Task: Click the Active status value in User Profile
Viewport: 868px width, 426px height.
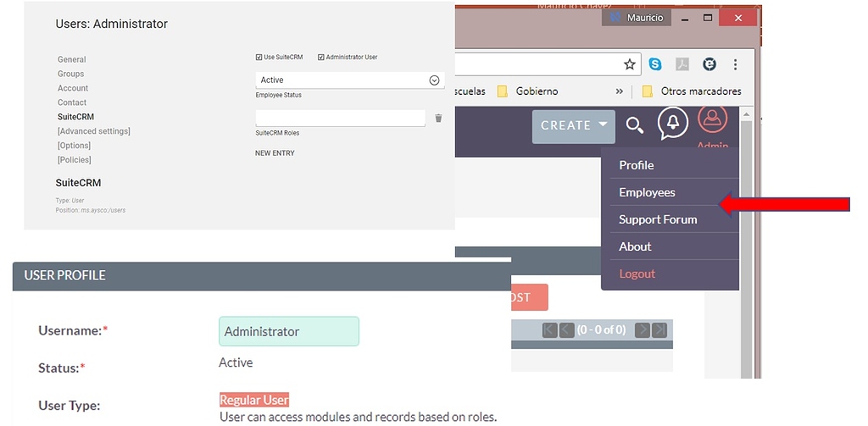Action: click(x=236, y=363)
